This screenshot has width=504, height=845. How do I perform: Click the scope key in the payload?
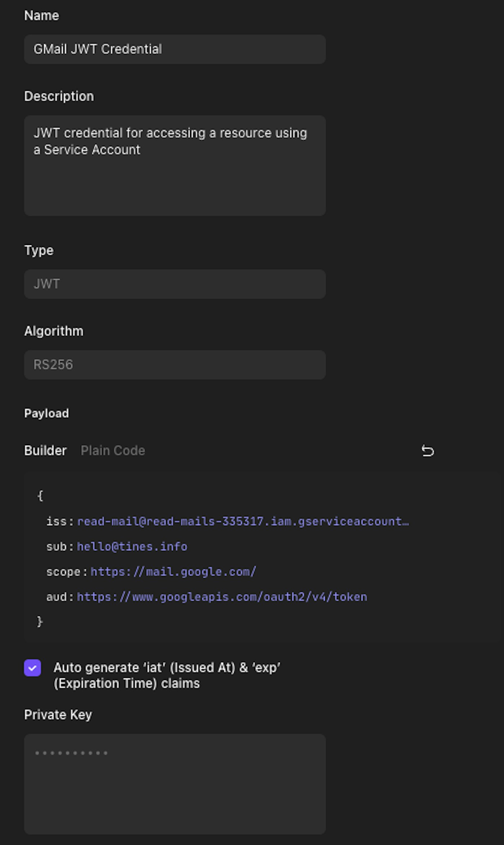63,572
